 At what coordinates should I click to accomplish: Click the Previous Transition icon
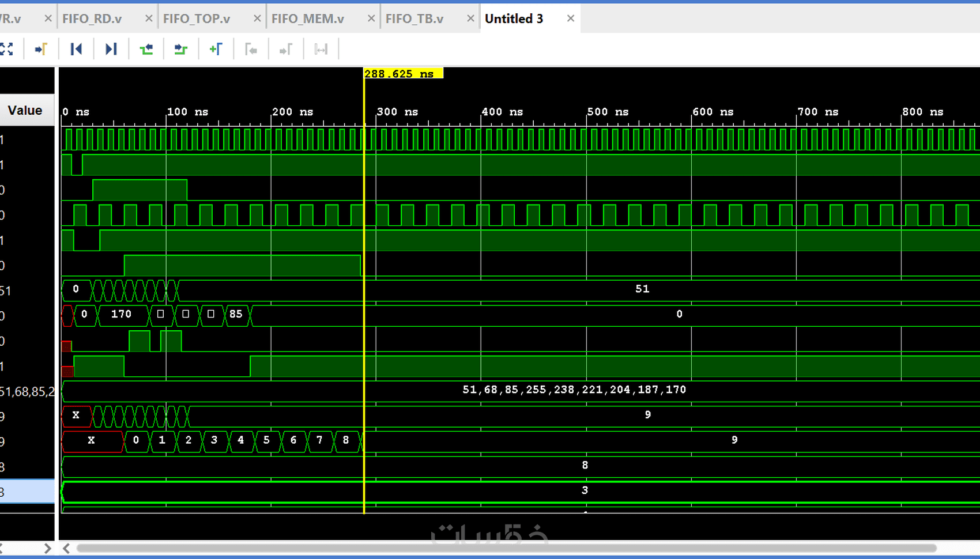[x=146, y=50]
